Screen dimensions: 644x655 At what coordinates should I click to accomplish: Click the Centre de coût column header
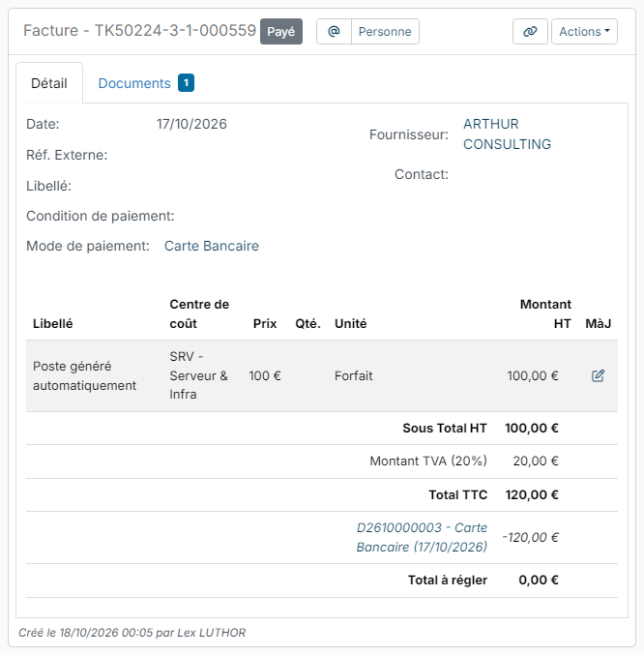click(x=199, y=313)
